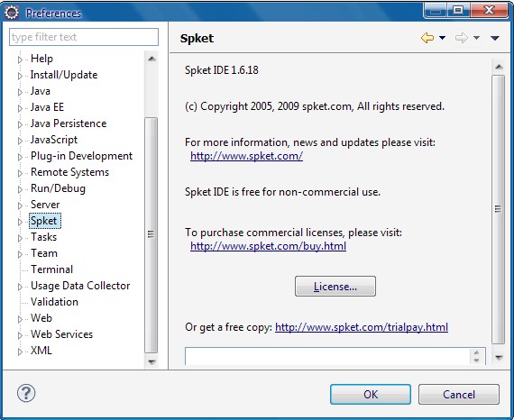Select Plug-in Development category
Image resolution: width=514 pixels, height=420 pixels.
point(82,156)
